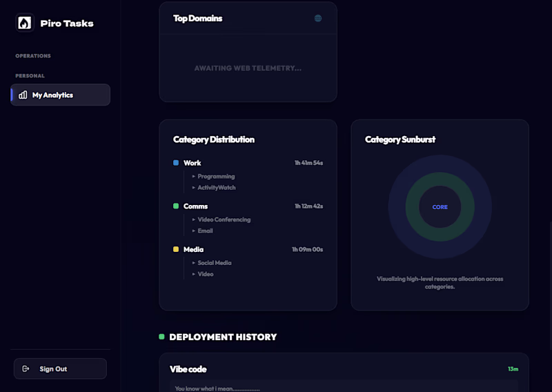Click the Work category row title
Screen dimensions: 552x392
pyautogui.click(x=193, y=163)
